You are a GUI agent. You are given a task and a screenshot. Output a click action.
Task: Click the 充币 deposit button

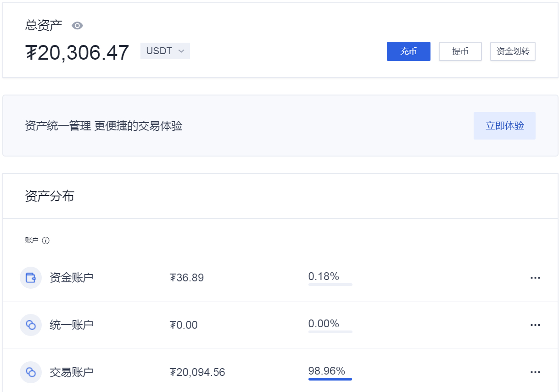(408, 51)
